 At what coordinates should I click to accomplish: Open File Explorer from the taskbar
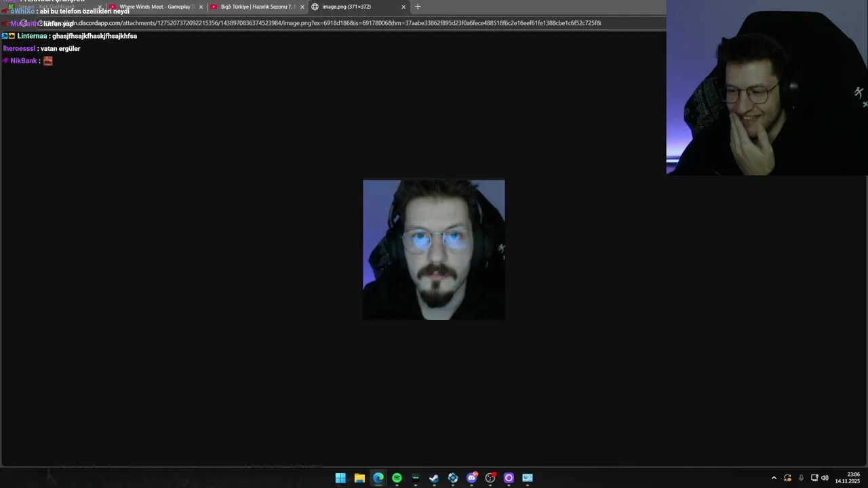(359, 478)
